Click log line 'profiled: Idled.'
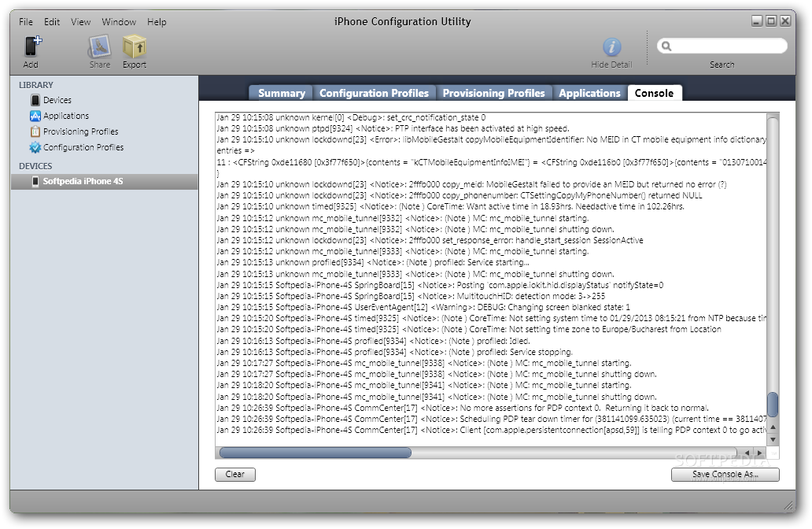This screenshot has height=529, width=812. coord(374,341)
